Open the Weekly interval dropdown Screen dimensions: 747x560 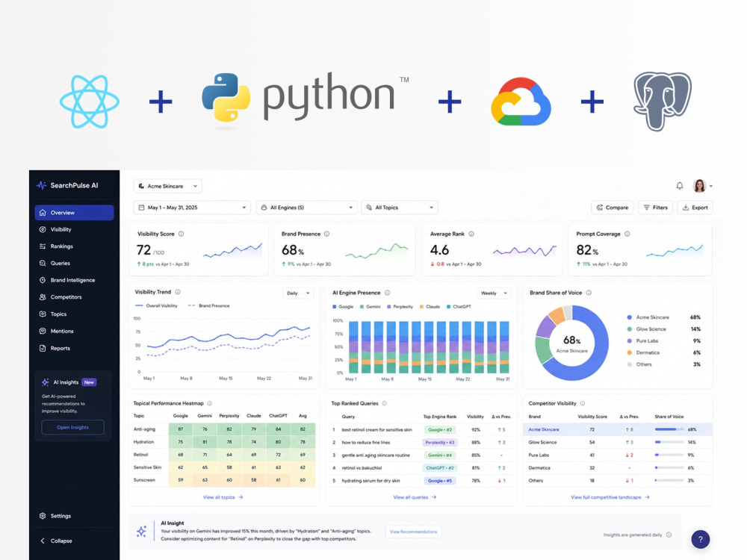coord(494,293)
